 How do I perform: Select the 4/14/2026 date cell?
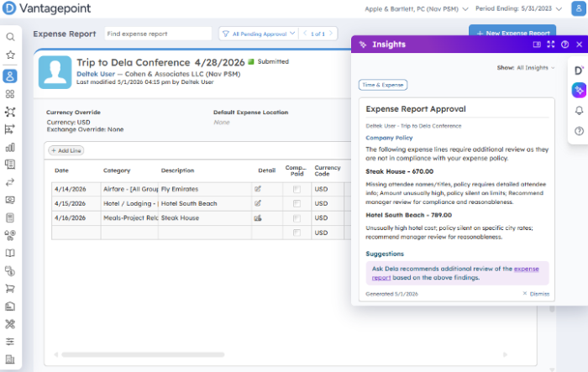point(76,190)
